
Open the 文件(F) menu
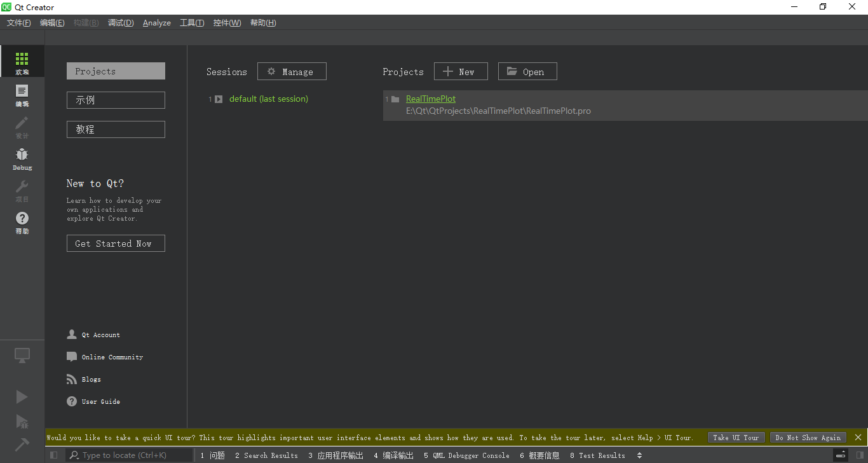click(19, 23)
